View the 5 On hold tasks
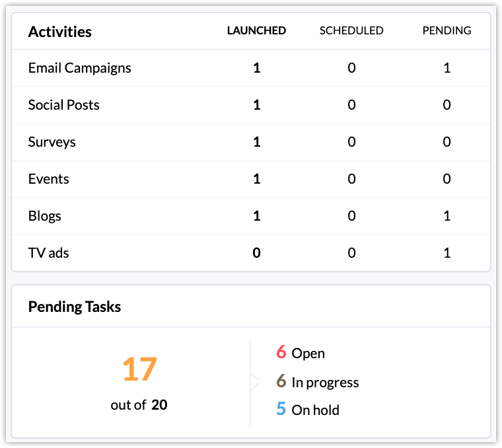 [308, 410]
